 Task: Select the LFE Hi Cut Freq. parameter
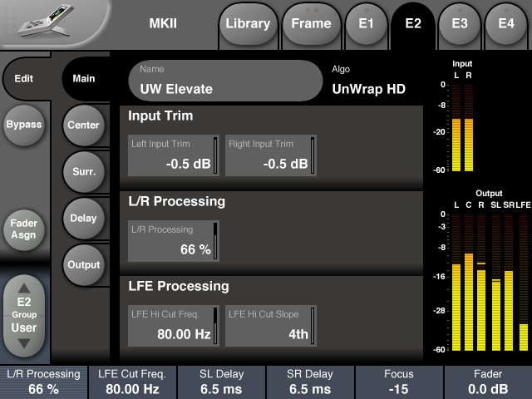173,327
